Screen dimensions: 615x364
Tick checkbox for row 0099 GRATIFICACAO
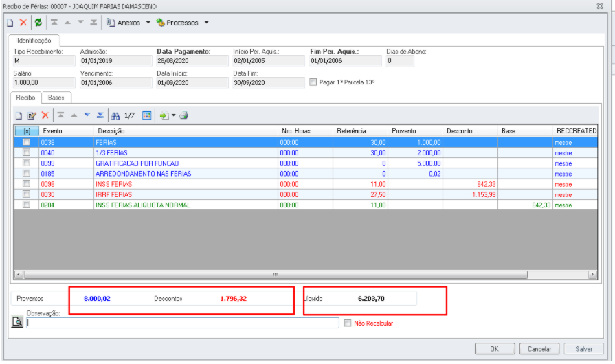(x=26, y=163)
